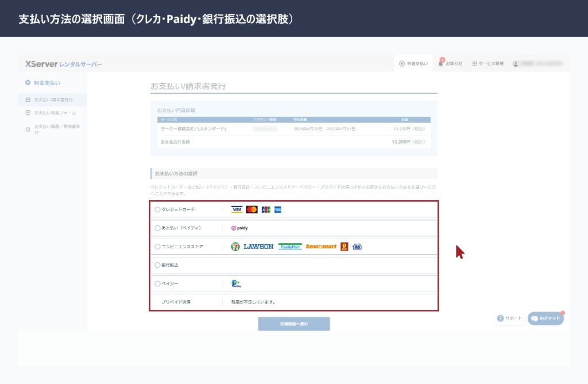Click the サーバー初期設定/(スタンダード) service name
This screenshot has height=384, width=588.
pos(193,129)
